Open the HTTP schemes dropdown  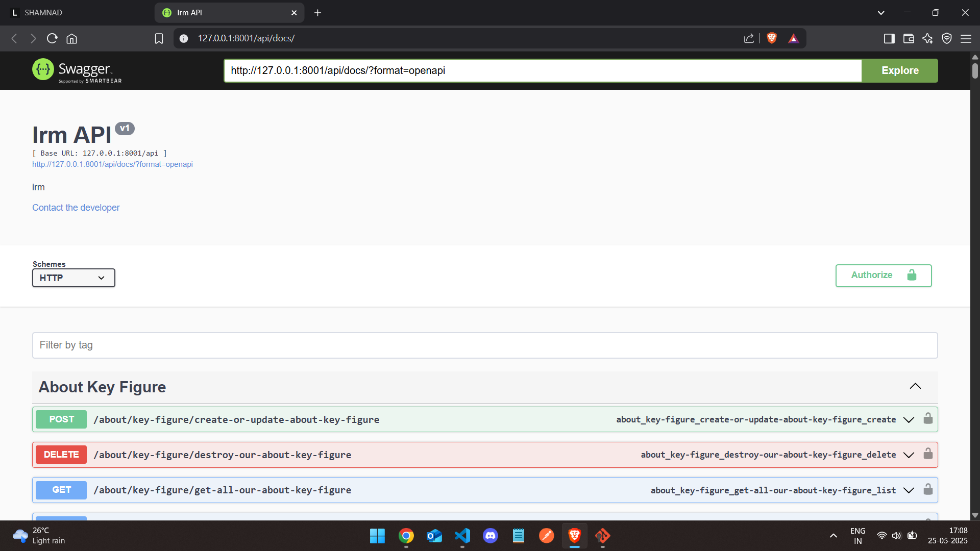tap(73, 278)
